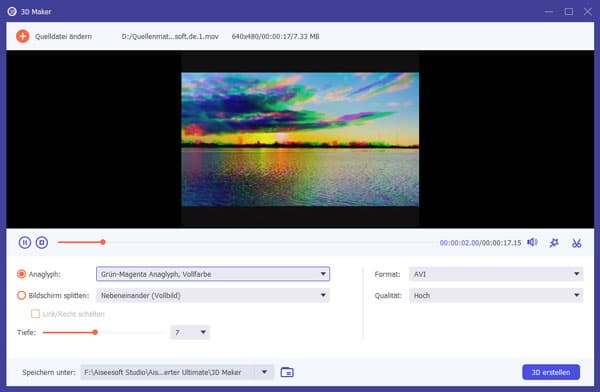
Task: Toggle the Link/Recht schalten checkbox
Action: (35, 314)
